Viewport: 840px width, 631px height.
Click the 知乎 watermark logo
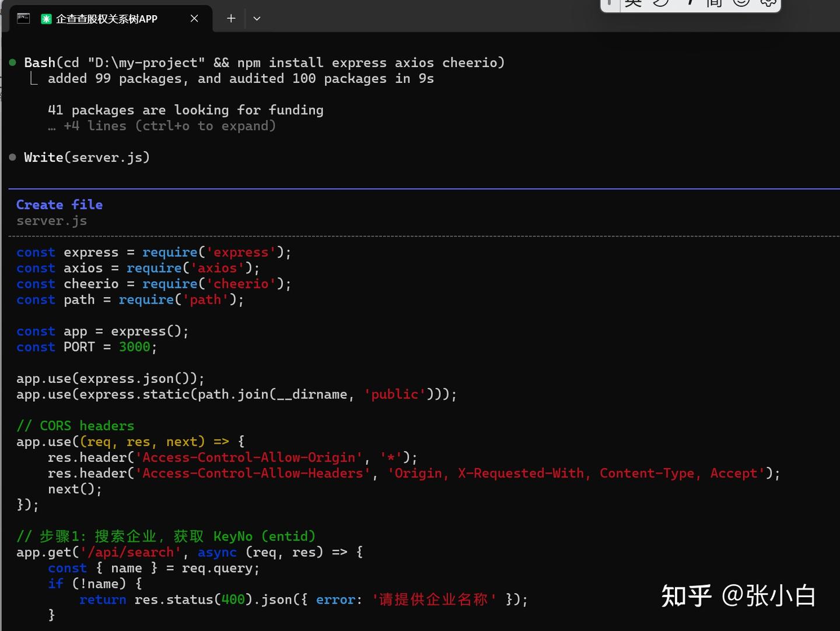click(686, 596)
